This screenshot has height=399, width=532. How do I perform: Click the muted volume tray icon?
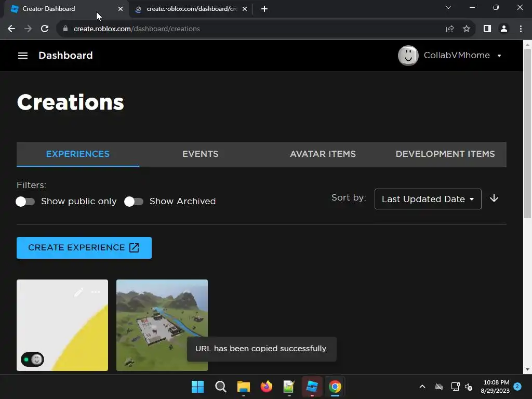[469, 387]
